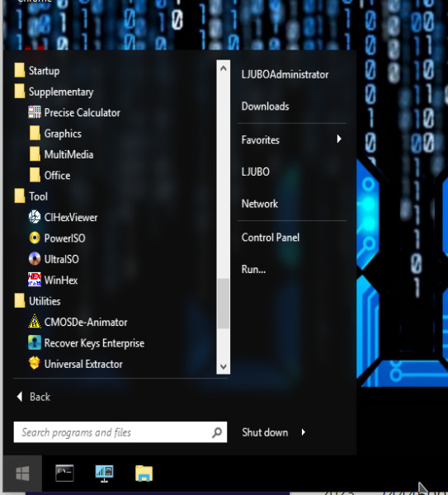
Task: Click the scrollbar up arrow
Action: [x=224, y=68]
